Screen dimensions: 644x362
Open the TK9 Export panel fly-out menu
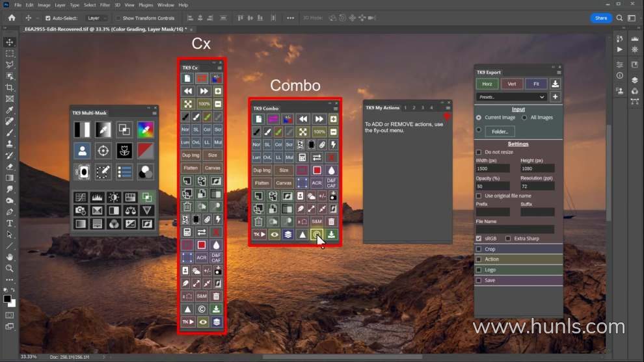(559, 73)
